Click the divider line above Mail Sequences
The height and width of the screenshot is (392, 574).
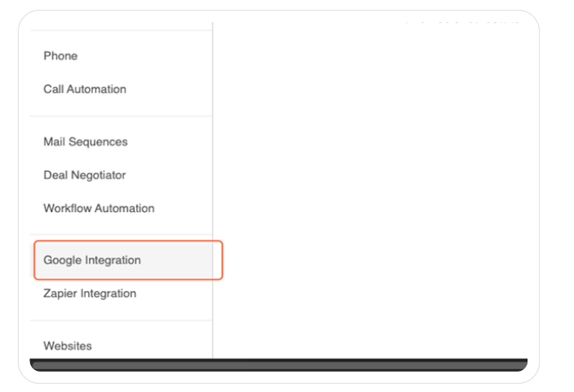coord(121,116)
